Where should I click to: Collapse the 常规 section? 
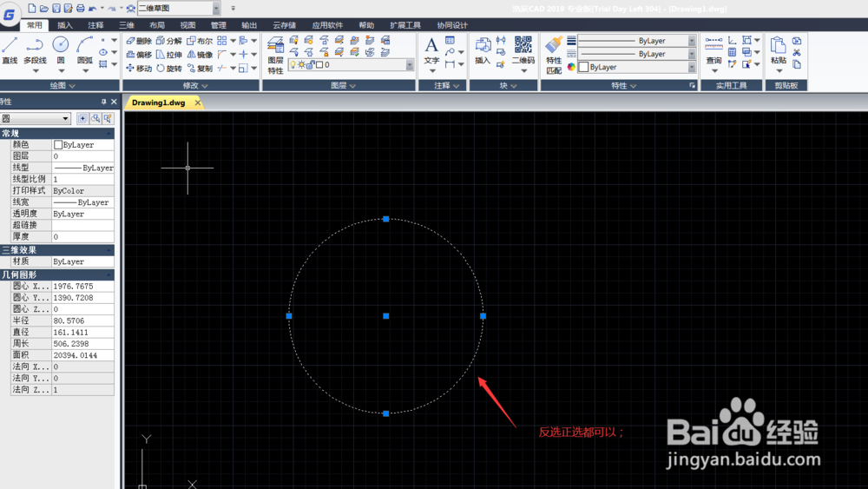coord(109,134)
